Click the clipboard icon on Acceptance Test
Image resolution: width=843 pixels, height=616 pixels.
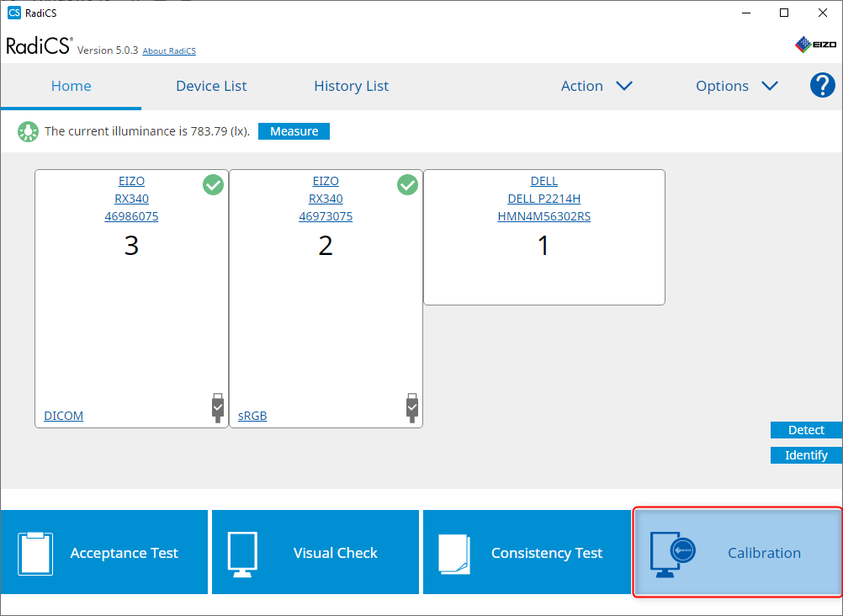(35, 553)
